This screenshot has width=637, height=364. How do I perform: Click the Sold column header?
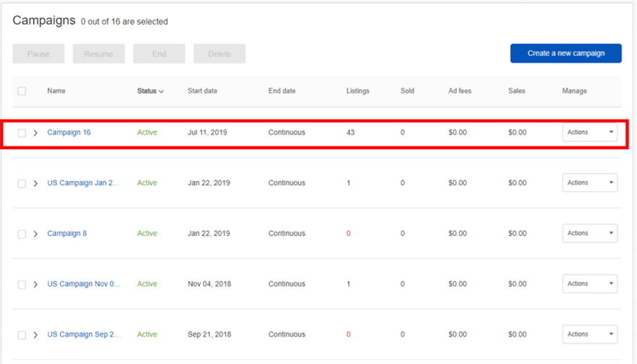pyautogui.click(x=408, y=91)
